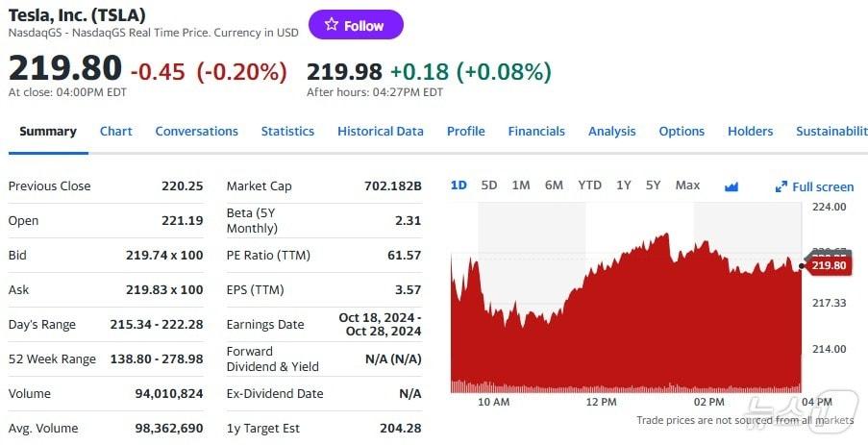Switch to the Chart tab
Screen dimensions: 868x445
[x=116, y=132]
